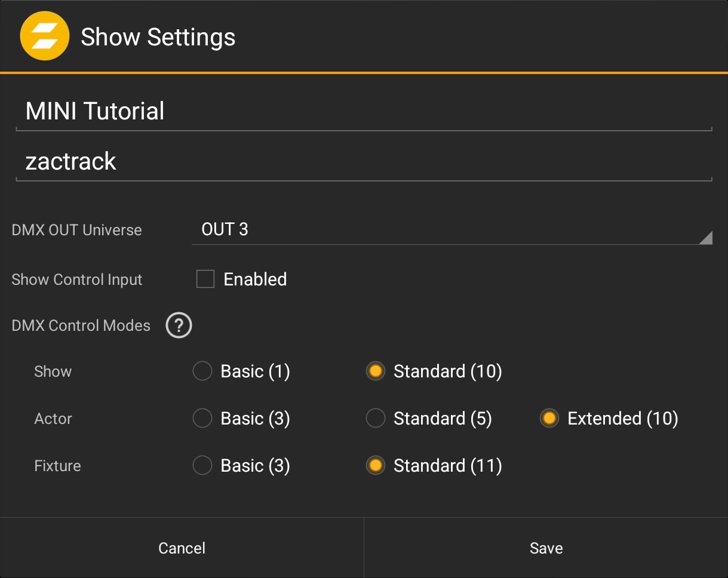The width and height of the screenshot is (728, 578).
Task: Select Extended (10) for Actor mode
Action: tap(549, 418)
